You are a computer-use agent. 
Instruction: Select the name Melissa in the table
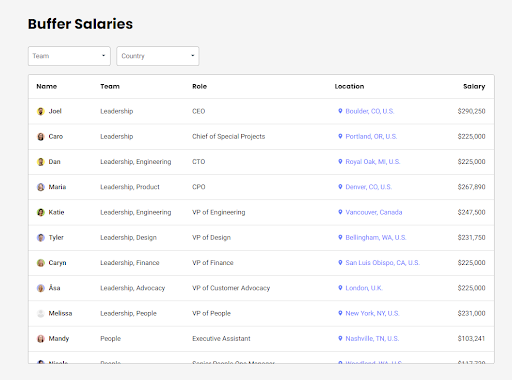[60, 313]
